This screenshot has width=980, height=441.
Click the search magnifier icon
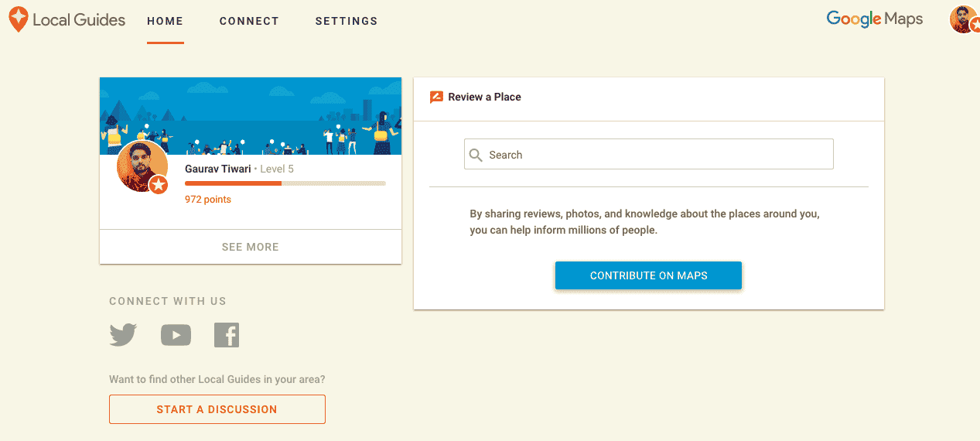click(476, 155)
